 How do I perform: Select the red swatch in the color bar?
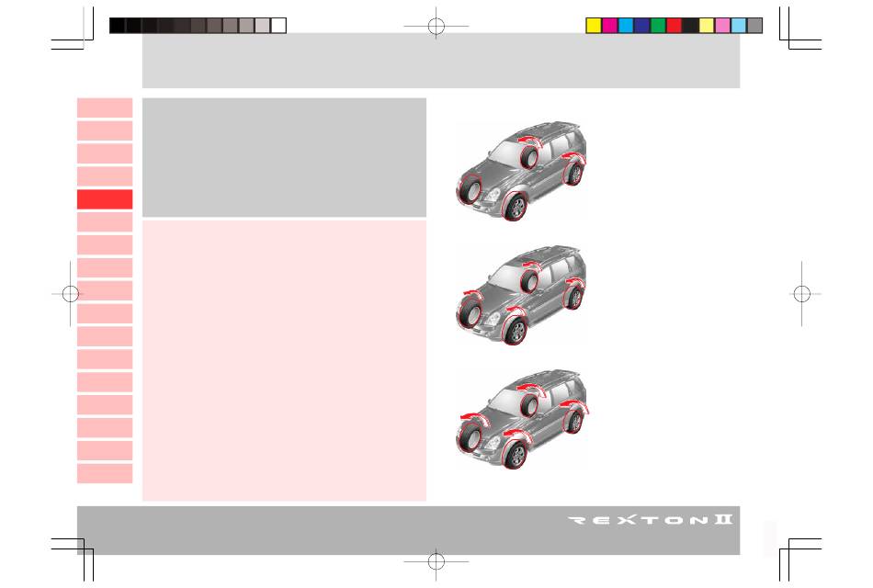coord(675,26)
